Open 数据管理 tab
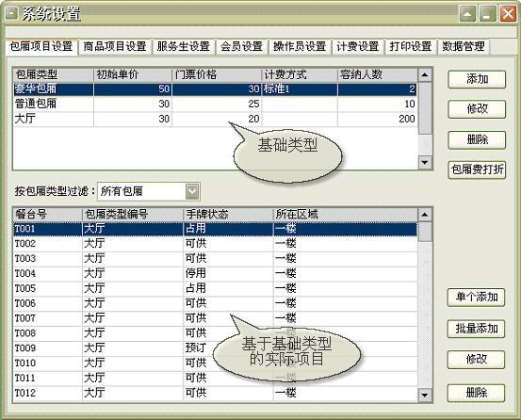 tap(464, 46)
